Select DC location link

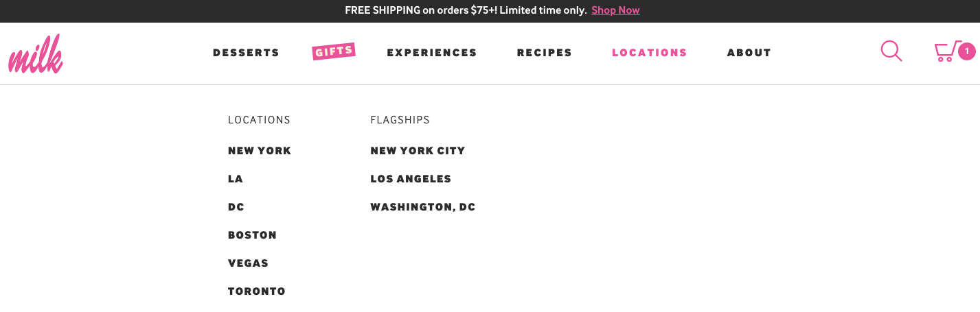click(x=236, y=207)
